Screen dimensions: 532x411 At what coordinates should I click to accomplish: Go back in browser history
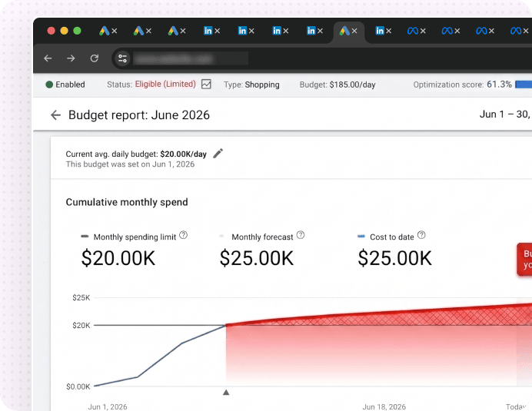tap(48, 58)
